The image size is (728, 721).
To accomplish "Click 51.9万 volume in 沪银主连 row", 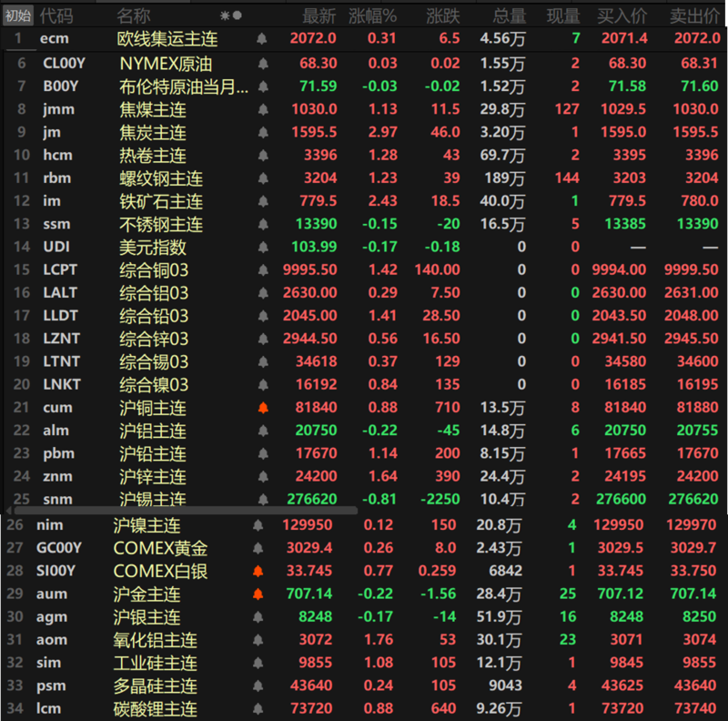I will [499, 617].
